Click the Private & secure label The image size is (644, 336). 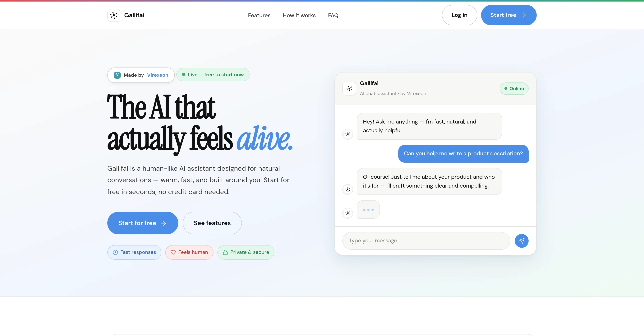click(250, 252)
